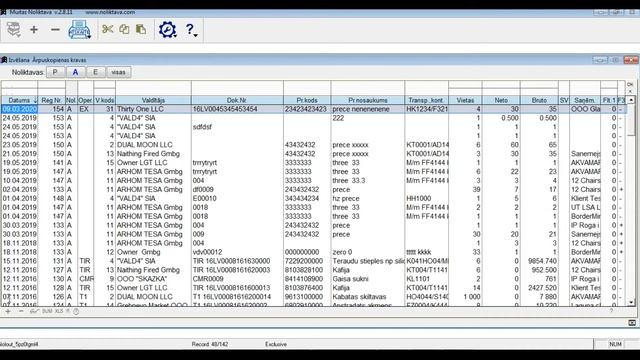The width and height of the screenshot is (640, 360).
Task: Click the icon at right end of bottom bar
Action: point(632,322)
